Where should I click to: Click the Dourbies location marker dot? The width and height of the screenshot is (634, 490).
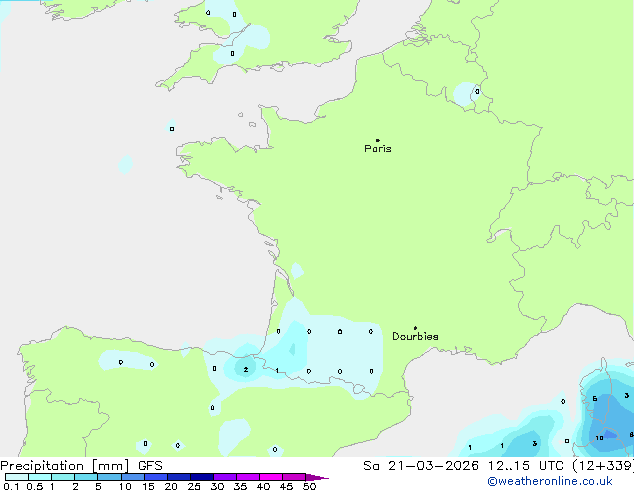pyautogui.click(x=415, y=328)
